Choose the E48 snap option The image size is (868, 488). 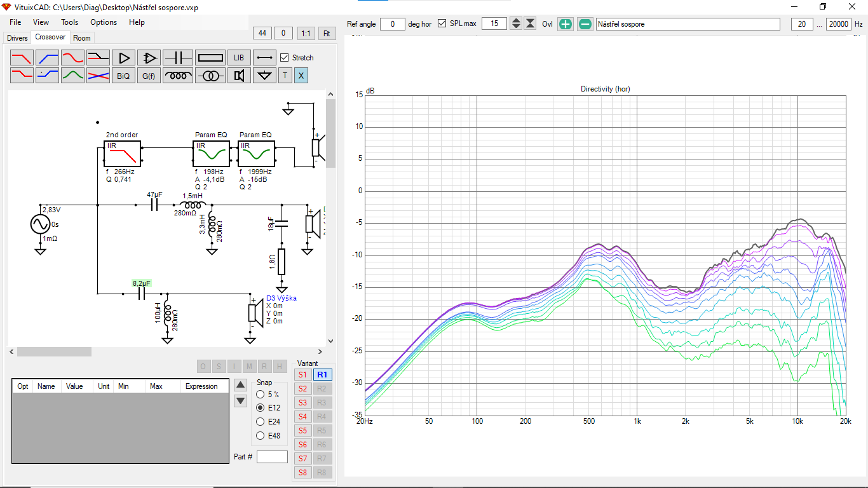pyautogui.click(x=260, y=436)
